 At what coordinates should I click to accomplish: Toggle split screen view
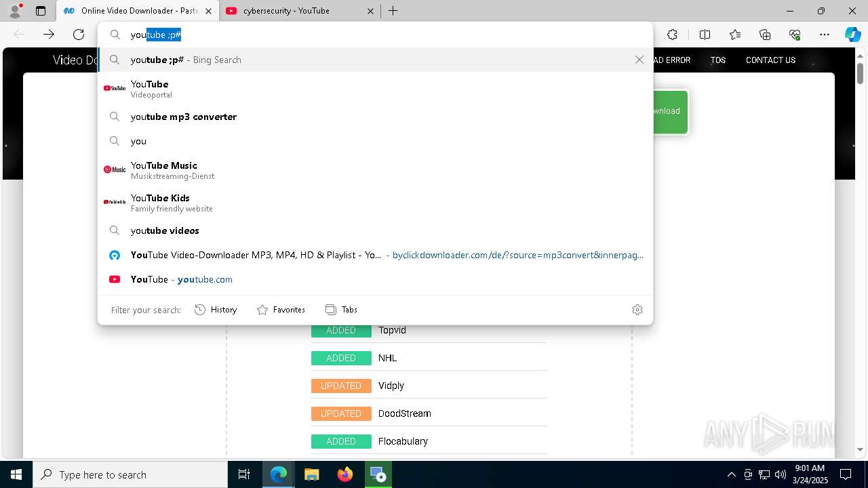(705, 35)
